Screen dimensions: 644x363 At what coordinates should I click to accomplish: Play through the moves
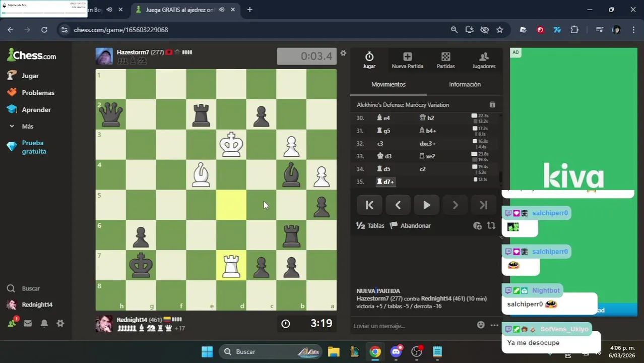(426, 205)
